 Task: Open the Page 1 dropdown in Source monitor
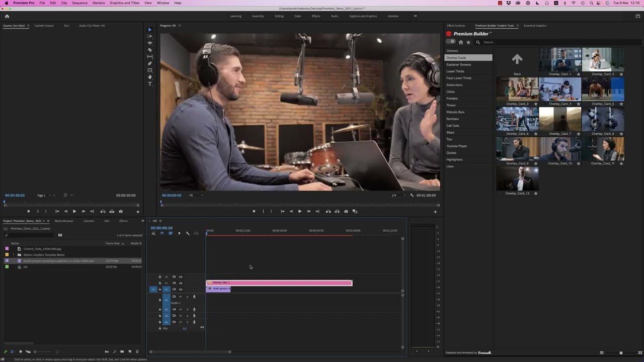(x=44, y=195)
